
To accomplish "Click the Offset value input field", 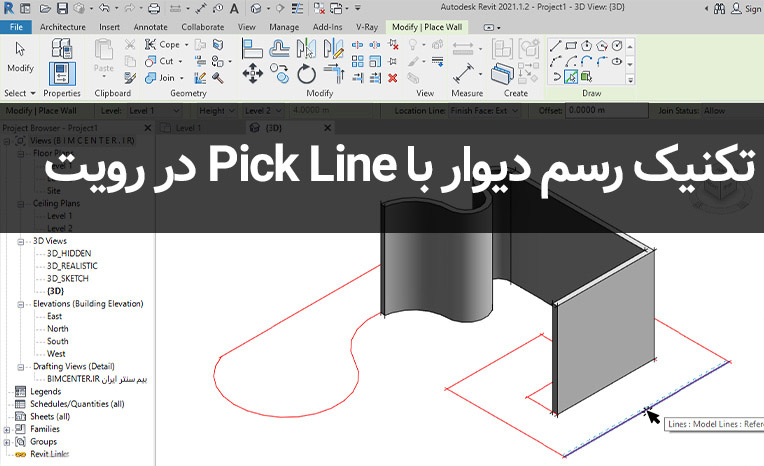I will 607,111.
